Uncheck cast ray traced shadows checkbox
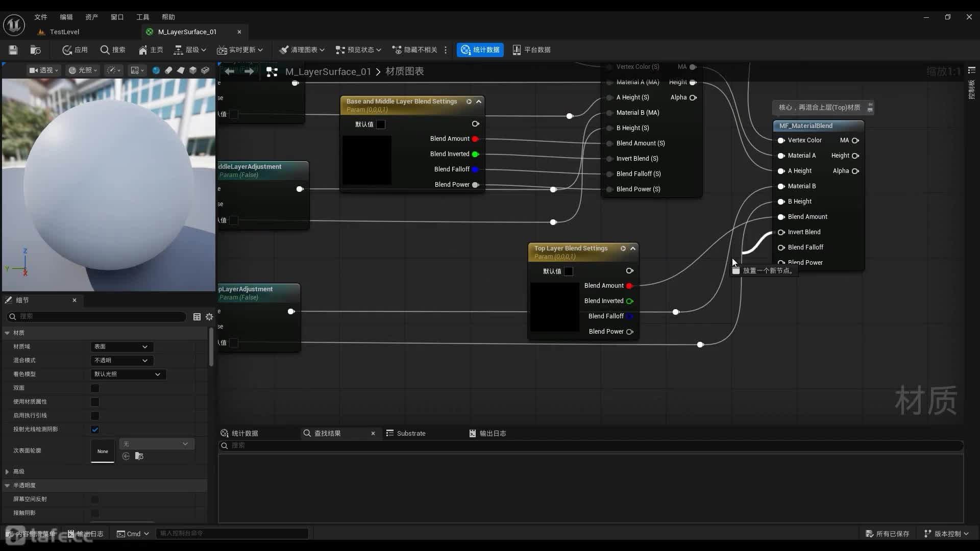The width and height of the screenshot is (980, 551). [x=95, y=430]
